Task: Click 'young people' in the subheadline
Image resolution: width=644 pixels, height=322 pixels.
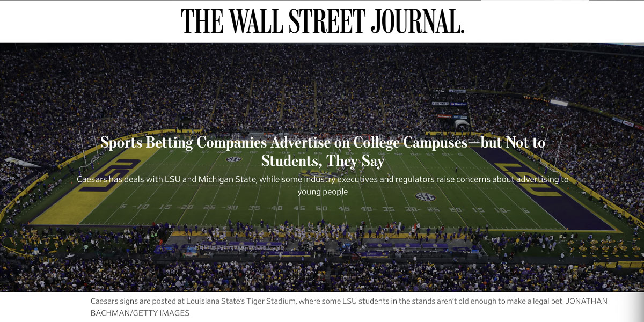Action: [x=323, y=191]
